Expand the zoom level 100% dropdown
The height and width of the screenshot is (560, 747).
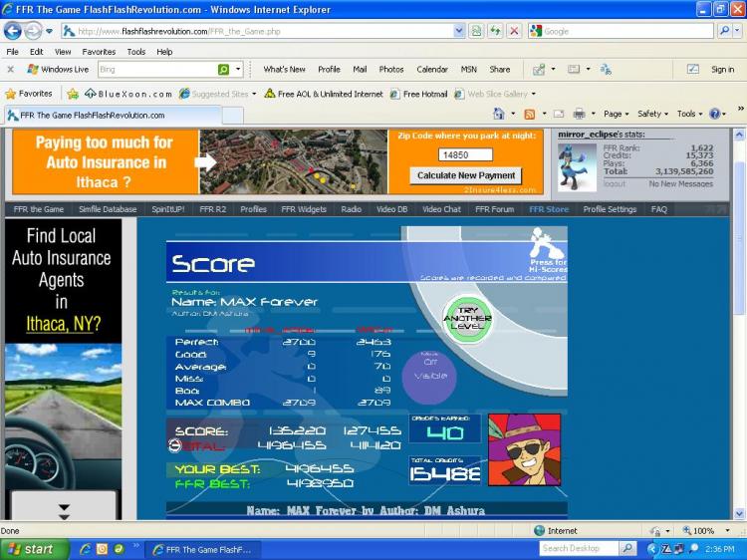(727, 530)
